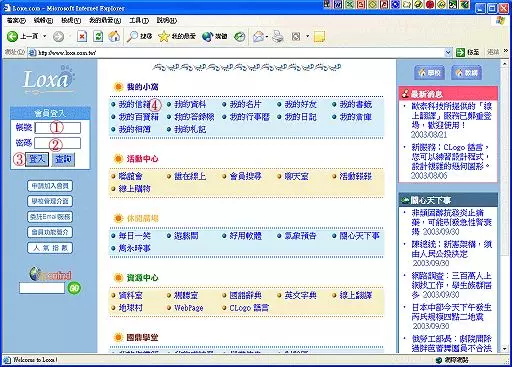Open the Search magnifier tool
The height and width of the screenshot is (367, 512).
139,36
